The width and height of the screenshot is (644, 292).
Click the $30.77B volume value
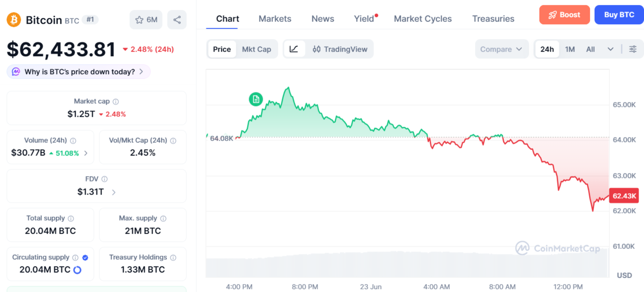[x=28, y=153]
